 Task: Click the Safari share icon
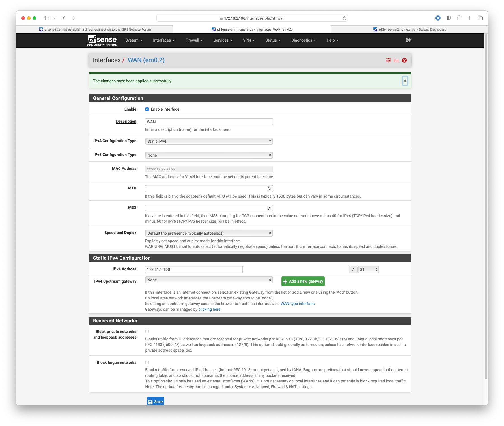click(x=459, y=18)
